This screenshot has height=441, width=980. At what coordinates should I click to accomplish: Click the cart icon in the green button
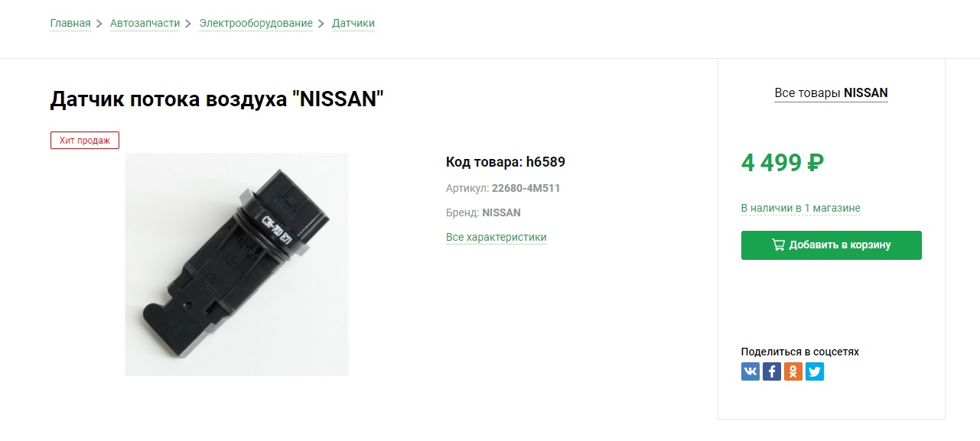point(778,245)
